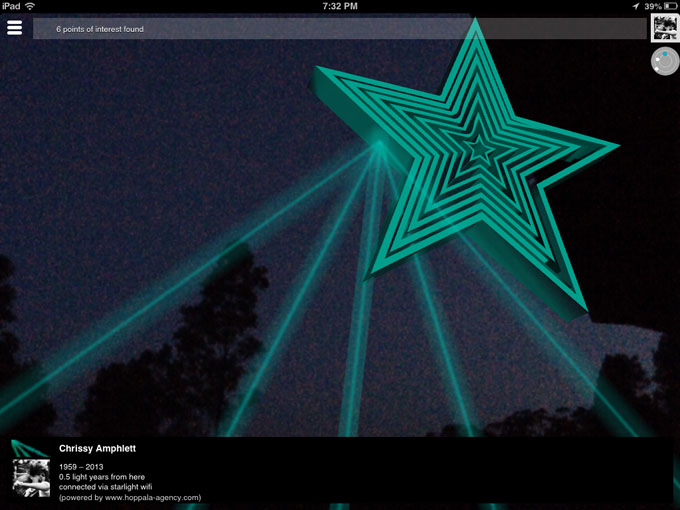Open the hamburger menu icon

tap(14, 28)
